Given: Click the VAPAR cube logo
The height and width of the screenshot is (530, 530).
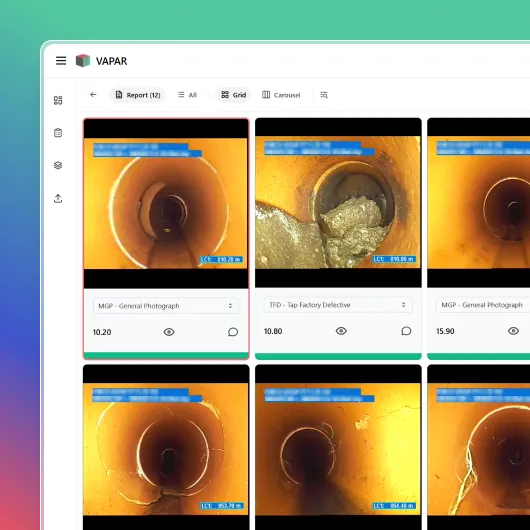Looking at the screenshot, I should point(83,61).
